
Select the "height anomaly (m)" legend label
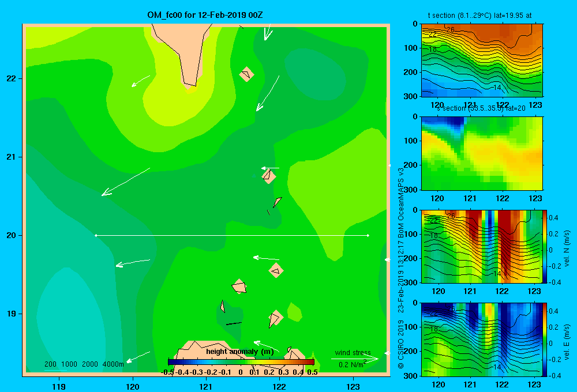pos(240,352)
